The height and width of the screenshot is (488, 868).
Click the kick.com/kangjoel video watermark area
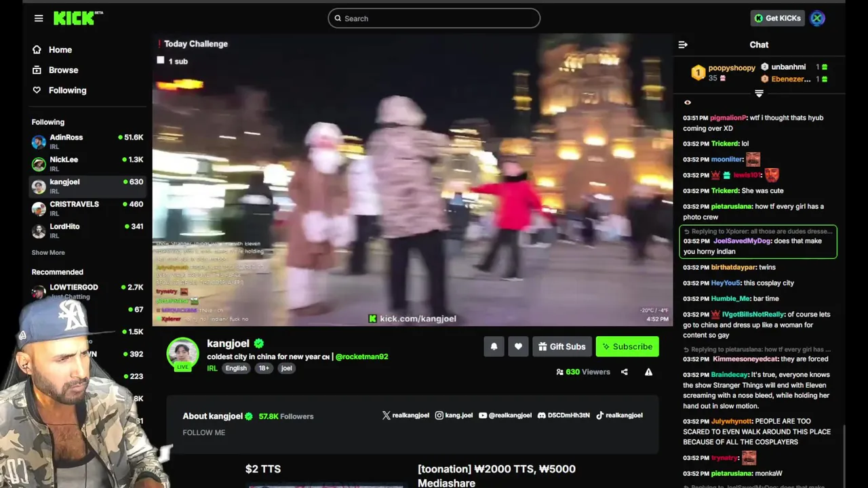point(412,319)
